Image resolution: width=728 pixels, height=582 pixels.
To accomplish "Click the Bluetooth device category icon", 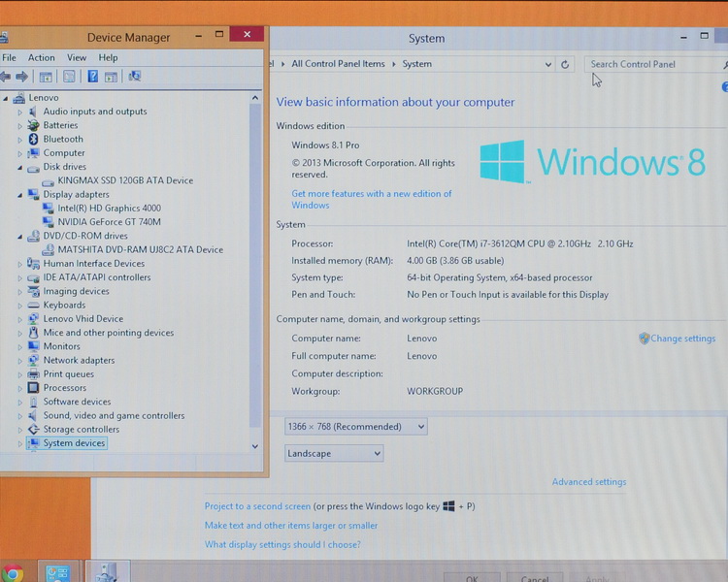I will pos(33,139).
